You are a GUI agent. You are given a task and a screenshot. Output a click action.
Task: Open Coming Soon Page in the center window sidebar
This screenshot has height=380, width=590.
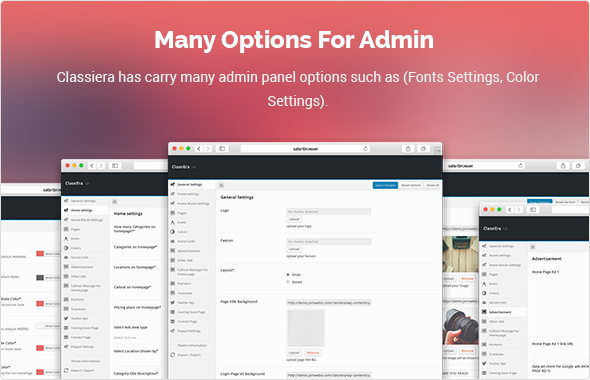(x=192, y=312)
